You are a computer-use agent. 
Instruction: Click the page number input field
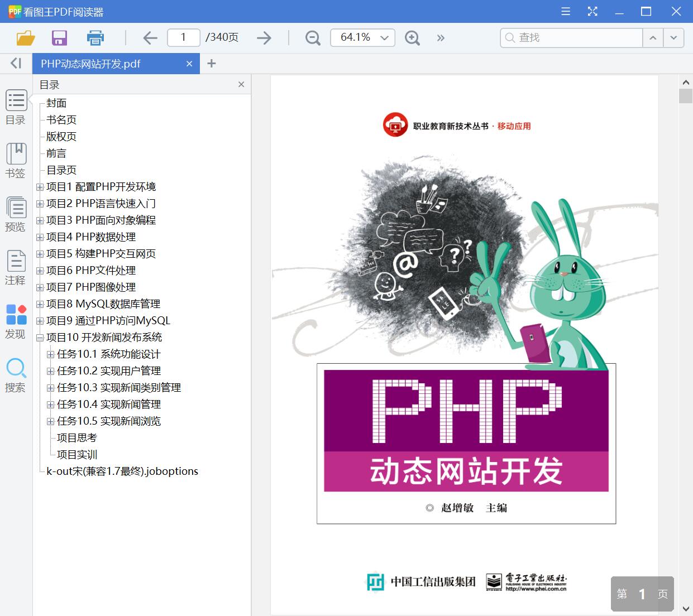pos(184,37)
